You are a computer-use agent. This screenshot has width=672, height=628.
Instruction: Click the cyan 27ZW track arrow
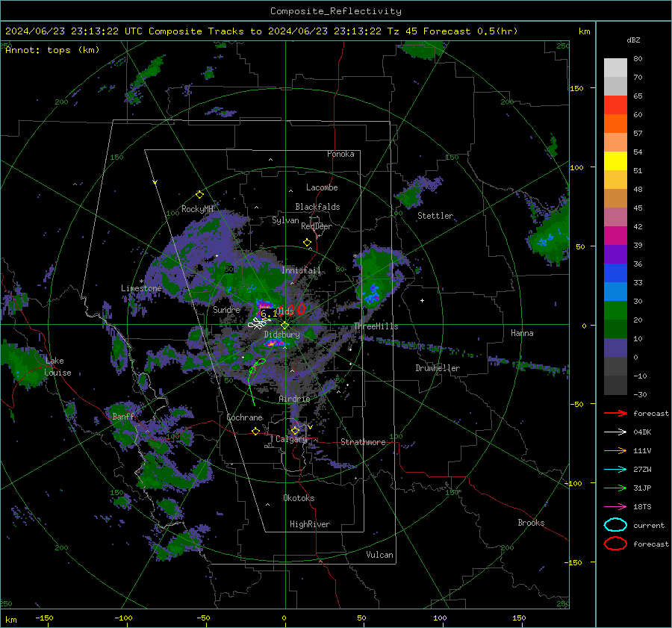(x=615, y=470)
